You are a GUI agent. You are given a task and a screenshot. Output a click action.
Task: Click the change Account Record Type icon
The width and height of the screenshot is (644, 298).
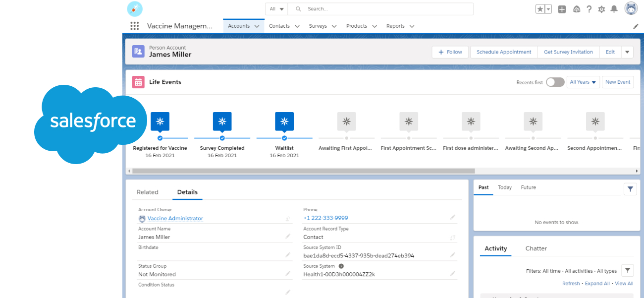452,238
